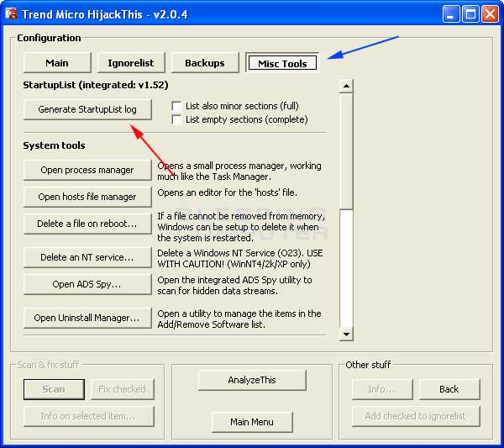Image resolution: width=504 pixels, height=448 pixels.
Task: Open ADS Spy utility
Action: point(87,284)
